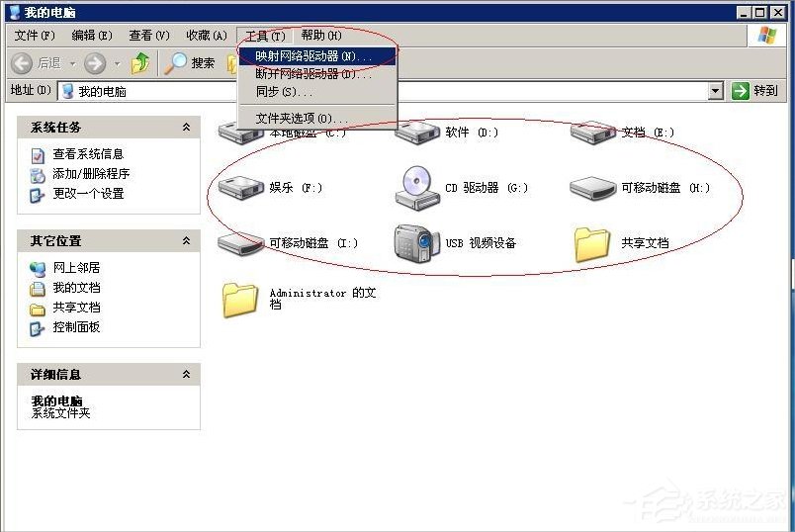
Task: Select the 软件 (D:) drive icon
Action: coord(416,133)
